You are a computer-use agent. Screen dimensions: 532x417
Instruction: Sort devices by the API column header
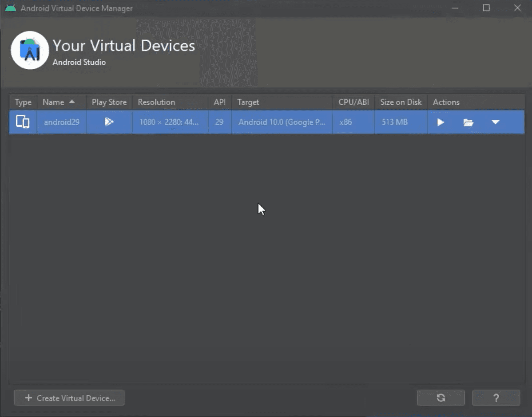click(x=219, y=102)
